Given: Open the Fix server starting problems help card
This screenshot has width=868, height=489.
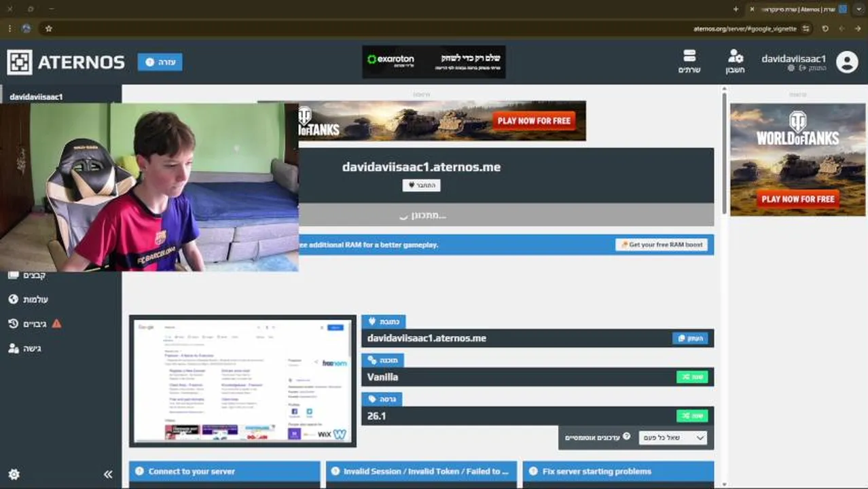Looking at the screenshot, I should point(618,471).
